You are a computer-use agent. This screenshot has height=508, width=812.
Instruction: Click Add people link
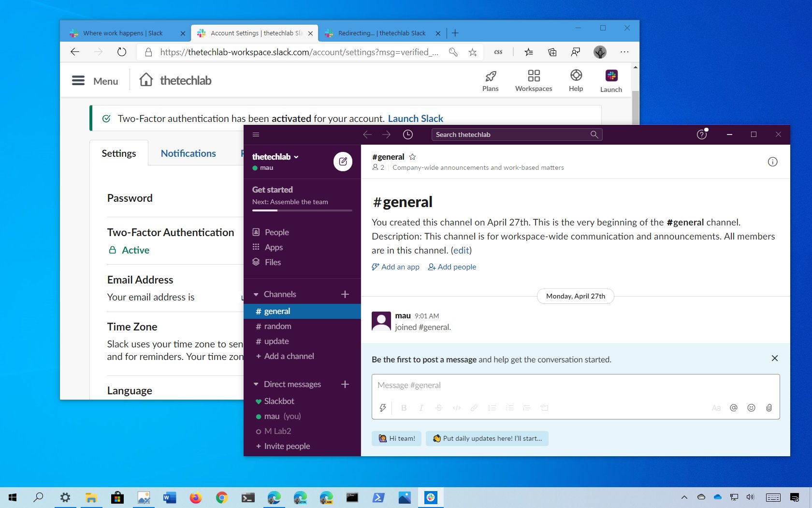(x=452, y=267)
